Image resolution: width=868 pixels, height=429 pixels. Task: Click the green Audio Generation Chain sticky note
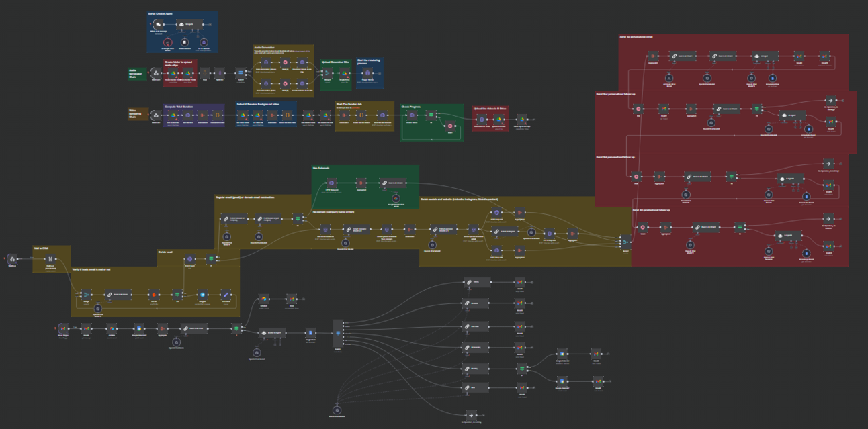click(x=137, y=74)
